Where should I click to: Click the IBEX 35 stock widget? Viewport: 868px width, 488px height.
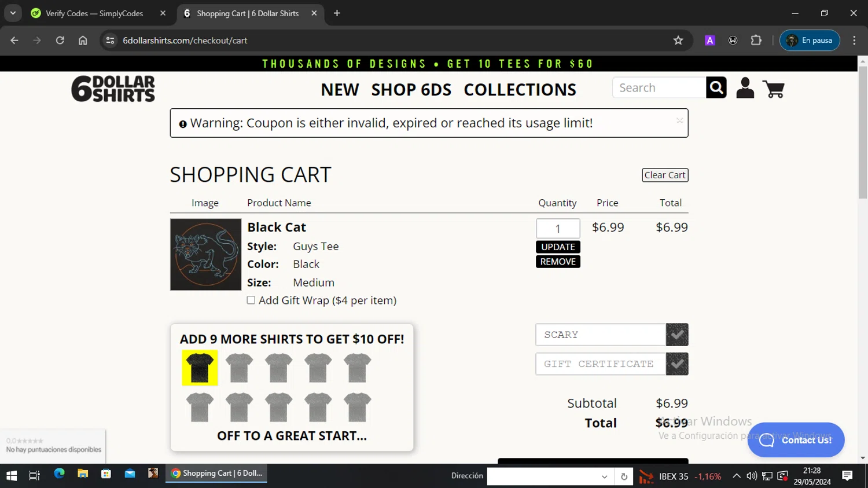(681, 476)
